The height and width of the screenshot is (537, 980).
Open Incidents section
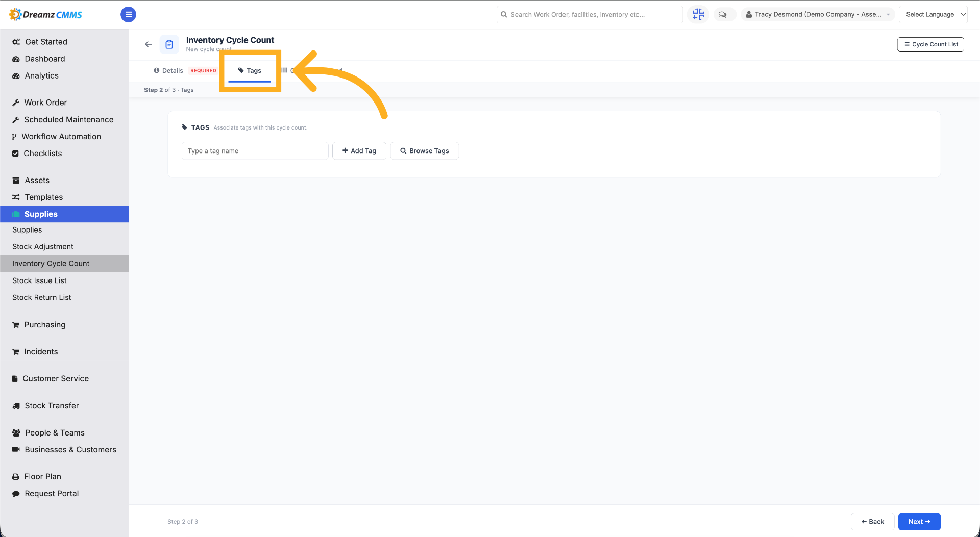click(41, 352)
